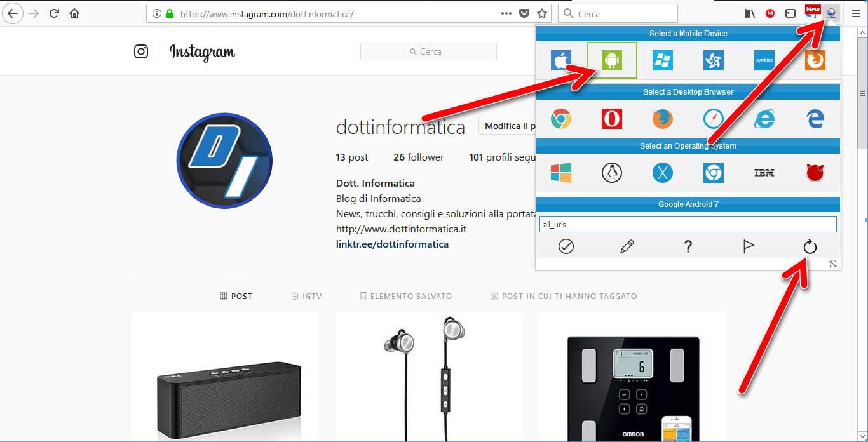Go forward with the browser forward arrow
This screenshot has width=868, height=442.
(34, 13)
